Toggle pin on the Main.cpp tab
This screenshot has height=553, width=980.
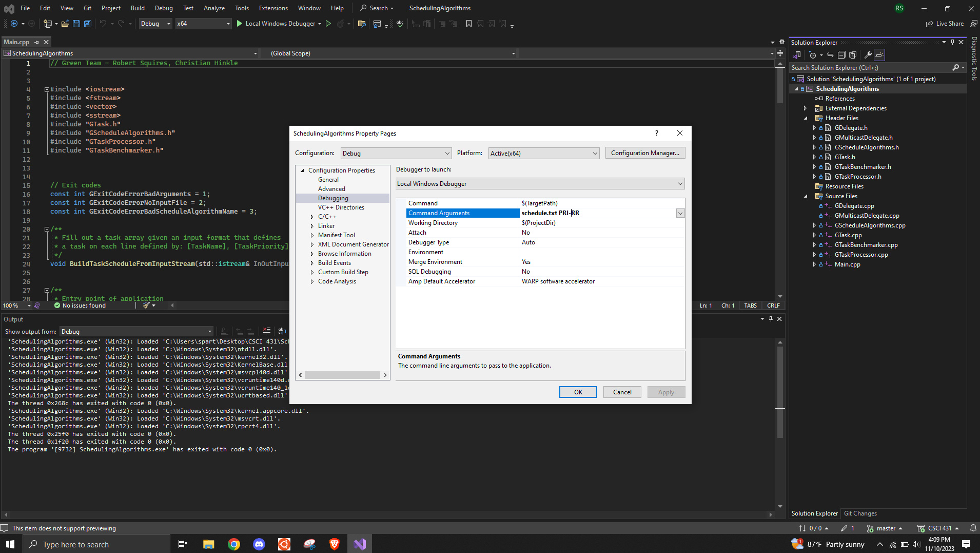[37, 42]
